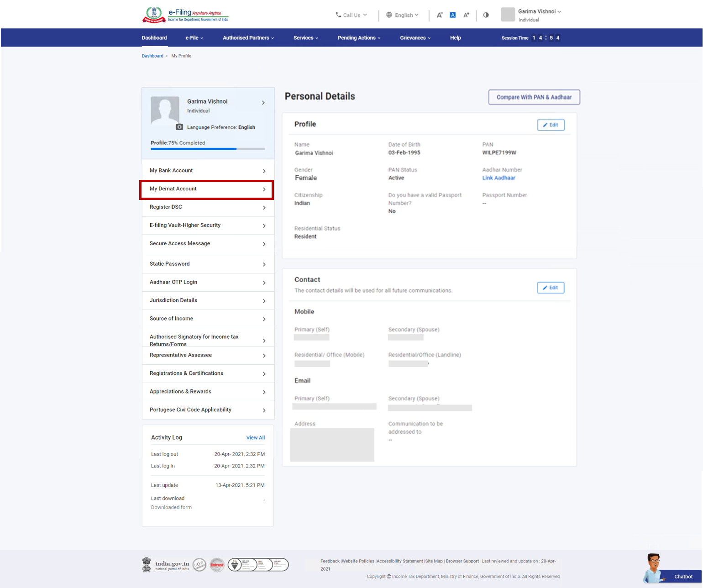The height and width of the screenshot is (588, 703).
Task: Click the profile completion progress bar
Action: click(x=208, y=149)
